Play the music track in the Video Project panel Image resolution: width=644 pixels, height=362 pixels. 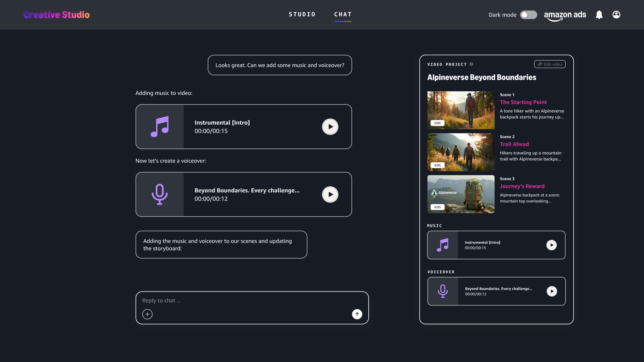pyautogui.click(x=552, y=245)
